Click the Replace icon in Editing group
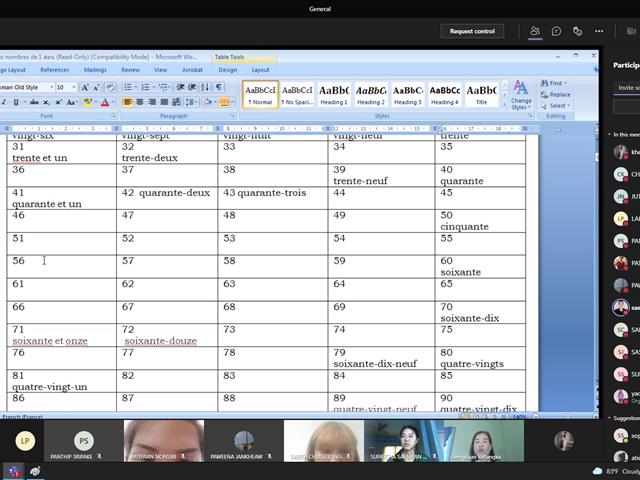The width and height of the screenshot is (640, 480). [x=555, y=95]
